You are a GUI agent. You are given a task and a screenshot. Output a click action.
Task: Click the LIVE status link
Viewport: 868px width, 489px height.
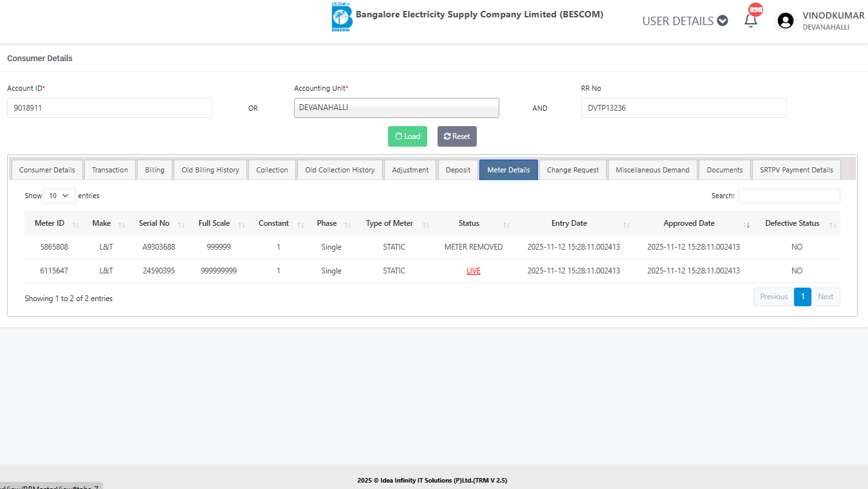pyautogui.click(x=474, y=271)
